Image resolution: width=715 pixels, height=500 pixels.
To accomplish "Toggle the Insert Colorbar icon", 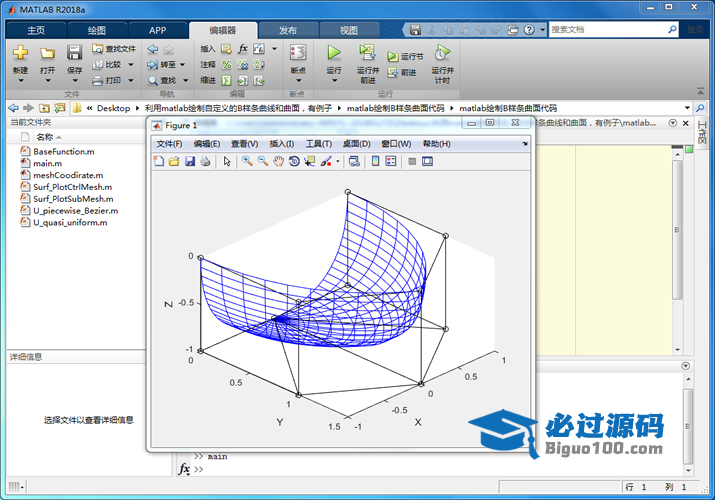I will tap(375, 161).
